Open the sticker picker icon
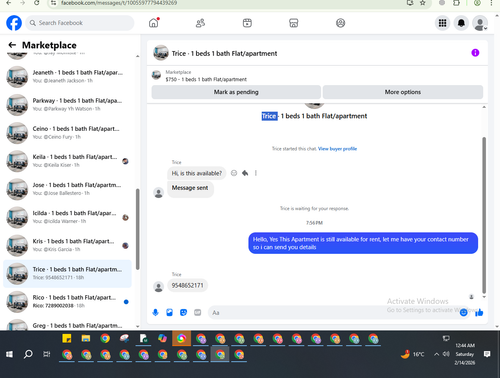 pos(183,312)
